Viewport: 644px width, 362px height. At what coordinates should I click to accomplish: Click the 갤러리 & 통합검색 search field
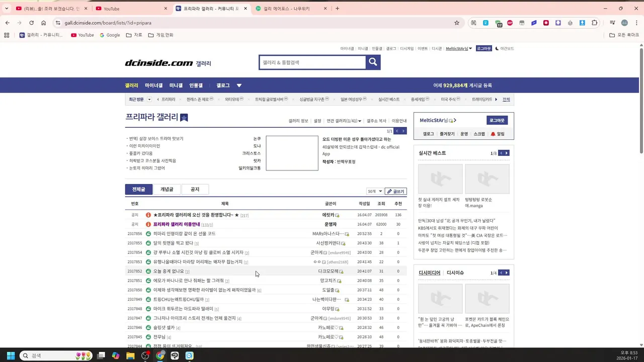(x=312, y=62)
